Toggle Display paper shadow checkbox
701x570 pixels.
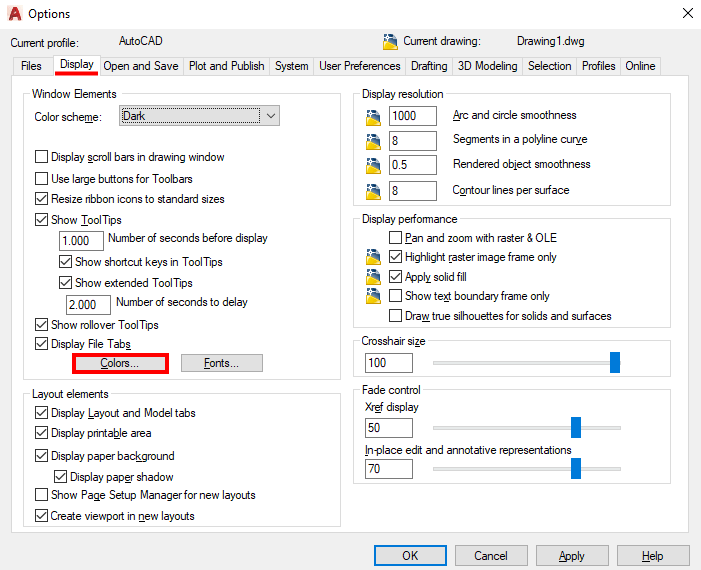point(61,477)
